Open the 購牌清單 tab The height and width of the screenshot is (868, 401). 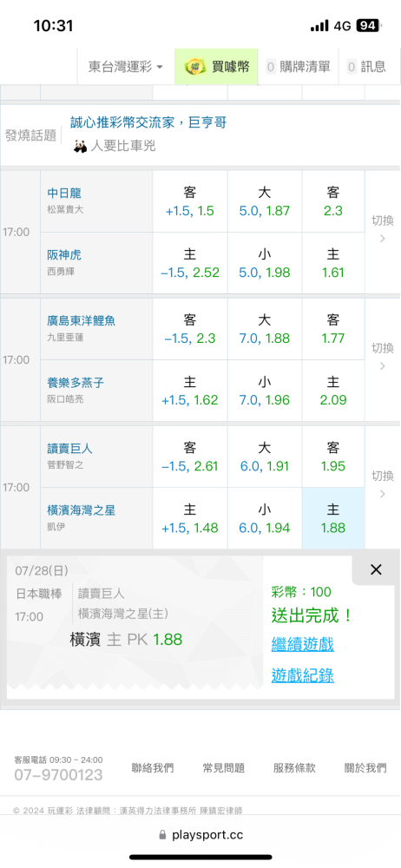point(298,67)
